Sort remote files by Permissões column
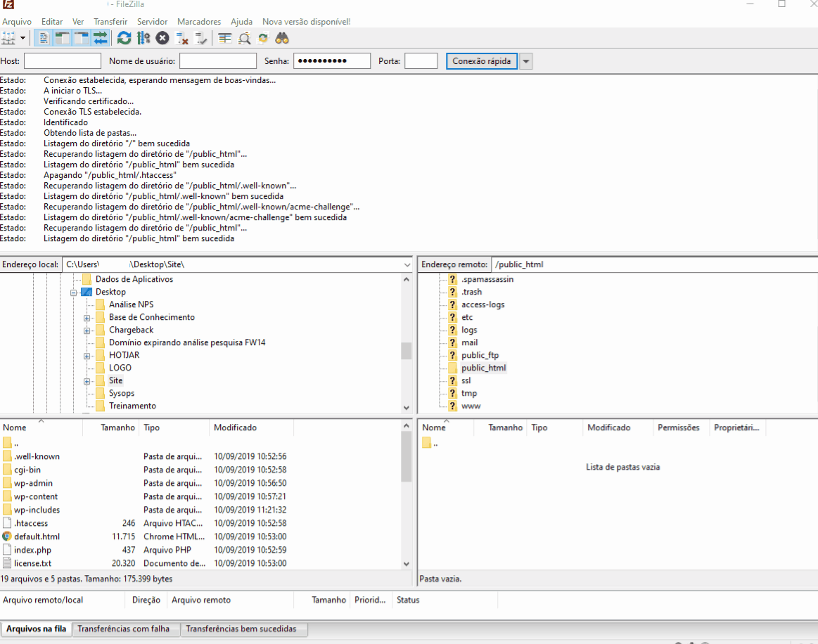The width and height of the screenshot is (818, 644). 678,427
